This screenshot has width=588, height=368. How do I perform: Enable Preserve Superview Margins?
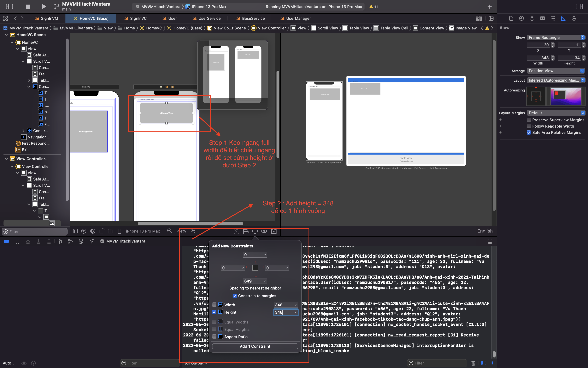529,120
